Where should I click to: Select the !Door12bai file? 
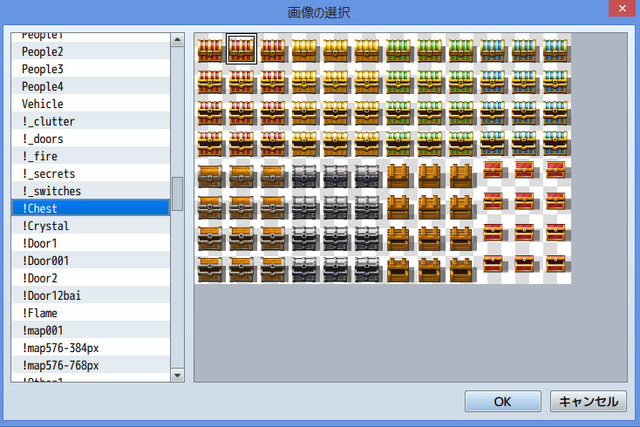[91, 296]
